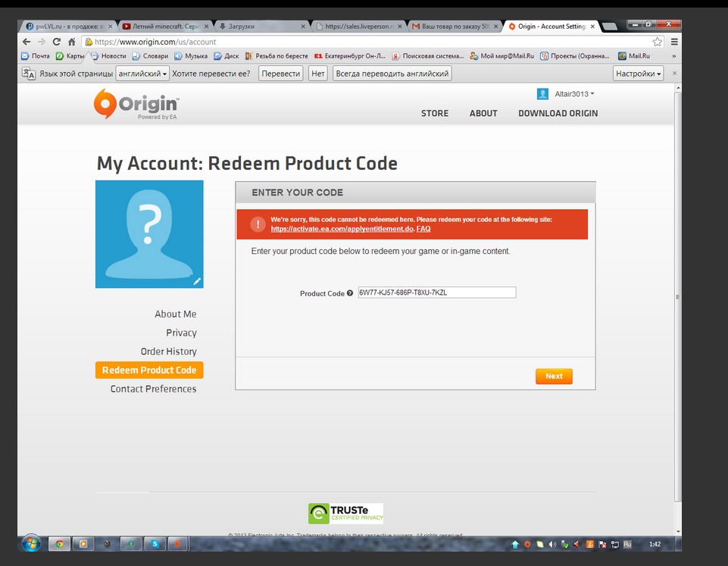Viewport: 728px width, 566px height.
Task: Open Chrome from the taskbar
Action: (x=59, y=544)
